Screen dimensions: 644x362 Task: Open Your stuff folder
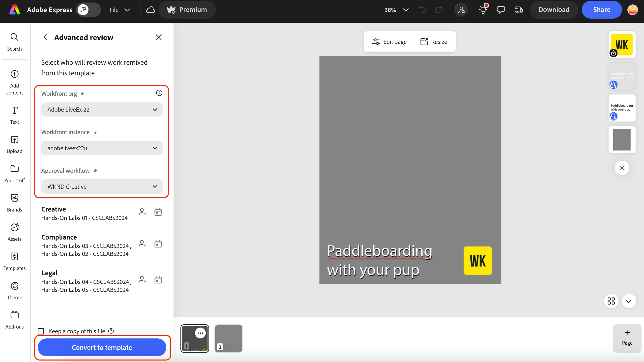(x=14, y=174)
